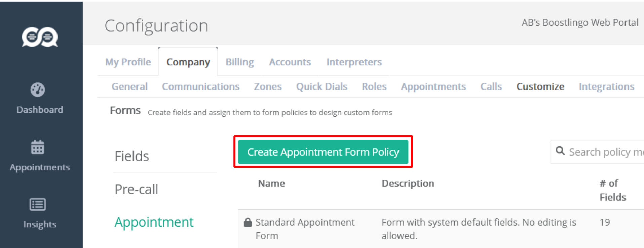Click the Boostlingo logo icon
644x248 pixels.
[x=40, y=37]
